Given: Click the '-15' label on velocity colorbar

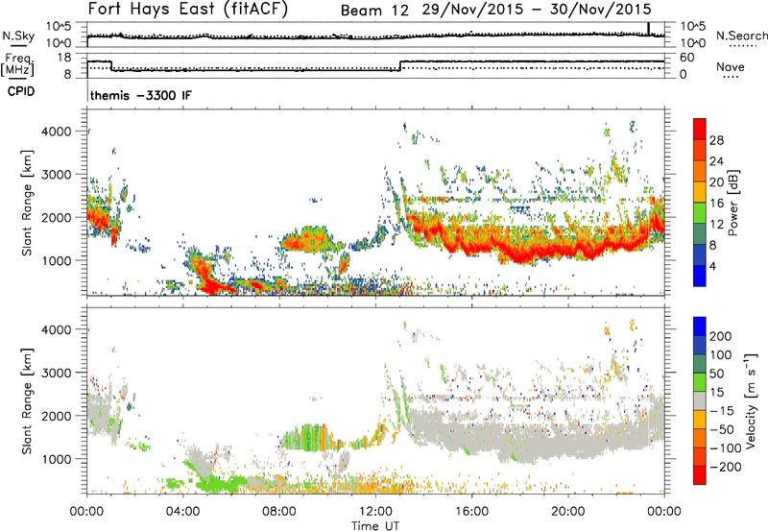Looking at the screenshot, I should [721, 411].
